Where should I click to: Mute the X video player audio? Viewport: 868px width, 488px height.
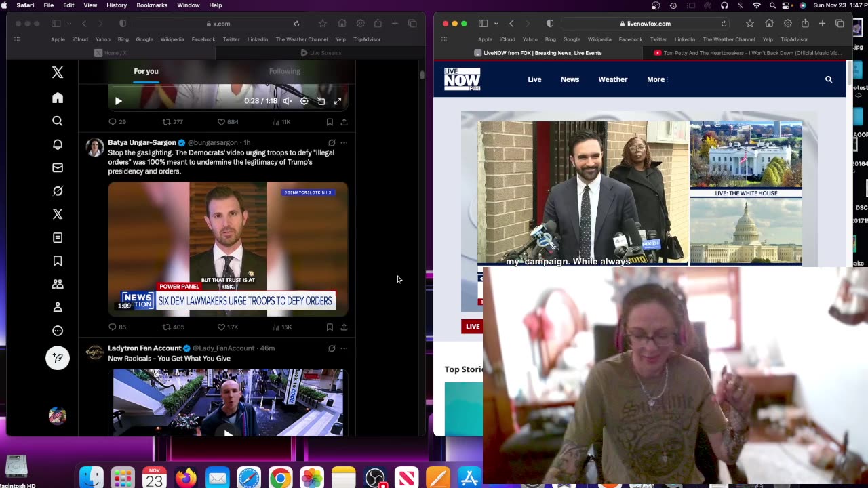tap(288, 101)
